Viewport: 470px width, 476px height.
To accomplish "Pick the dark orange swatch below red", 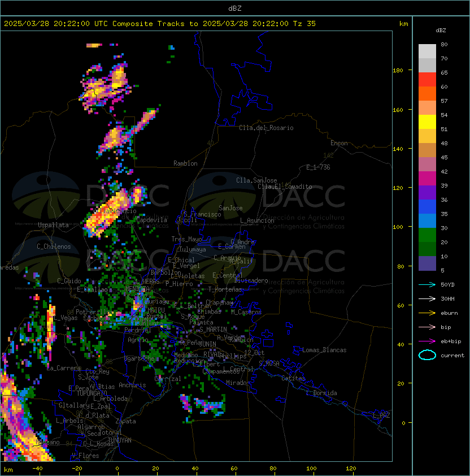I will [x=427, y=93].
